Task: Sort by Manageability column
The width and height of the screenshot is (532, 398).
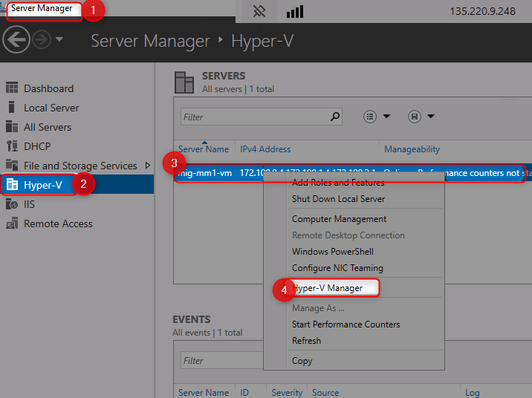Action: [412, 149]
